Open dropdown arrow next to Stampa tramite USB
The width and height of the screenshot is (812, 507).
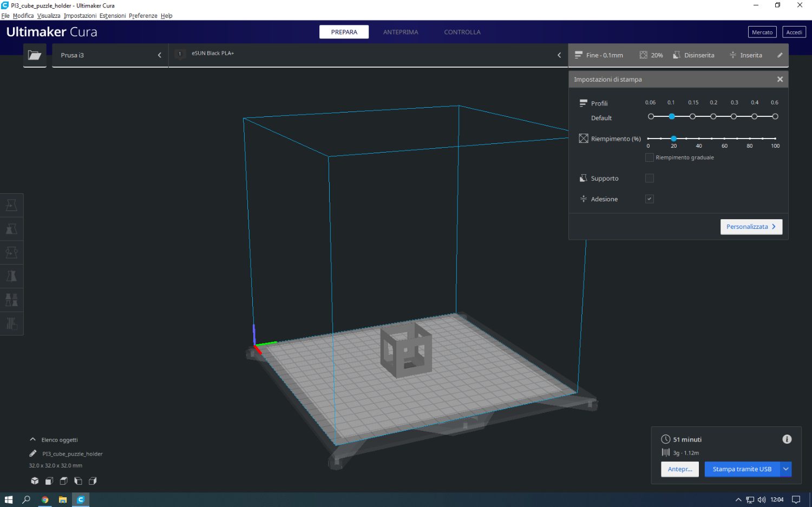point(785,469)
